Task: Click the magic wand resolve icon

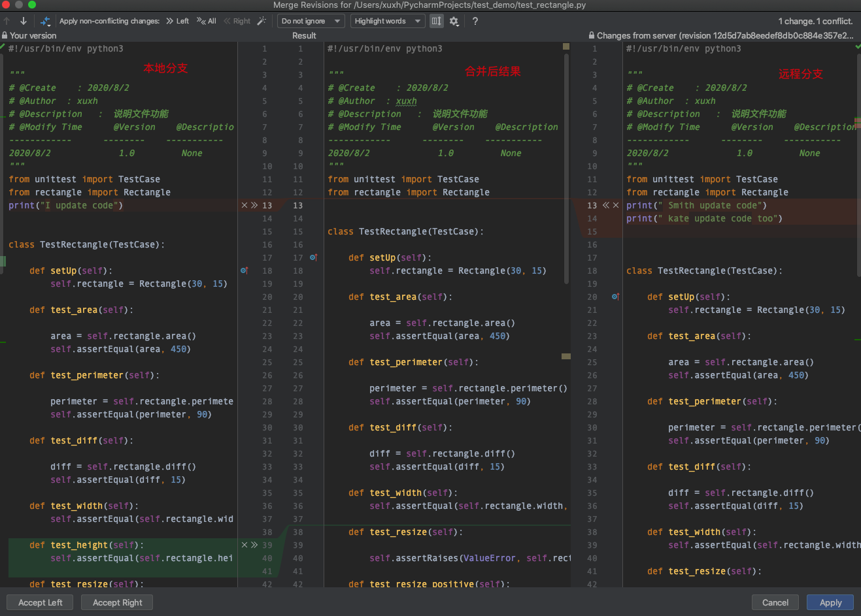Action: coord(262,21)
